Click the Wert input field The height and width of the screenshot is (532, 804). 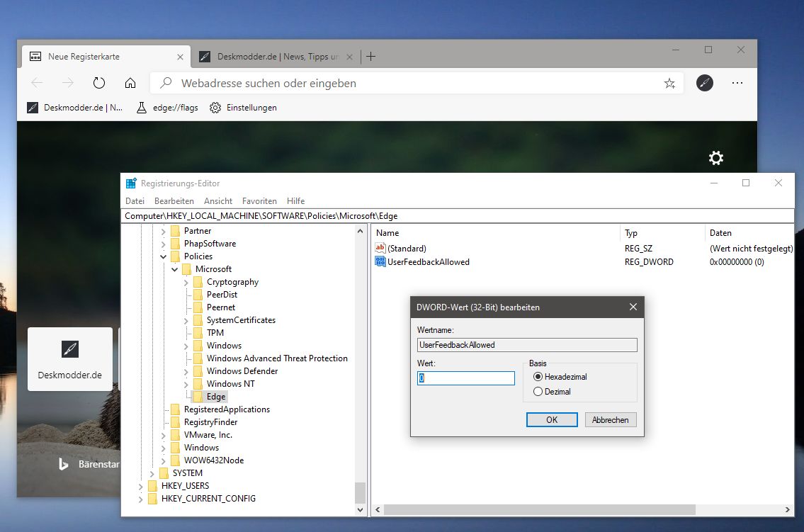tap(465, 378)
